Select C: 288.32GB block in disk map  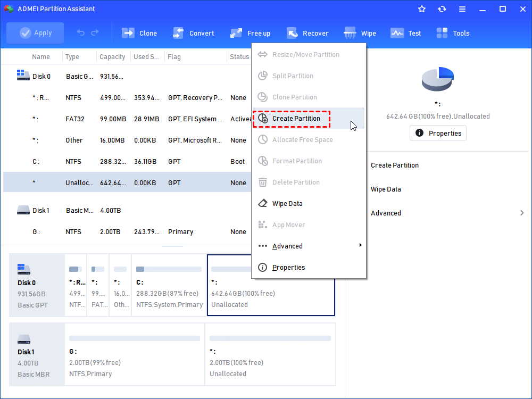click(169, 285)
